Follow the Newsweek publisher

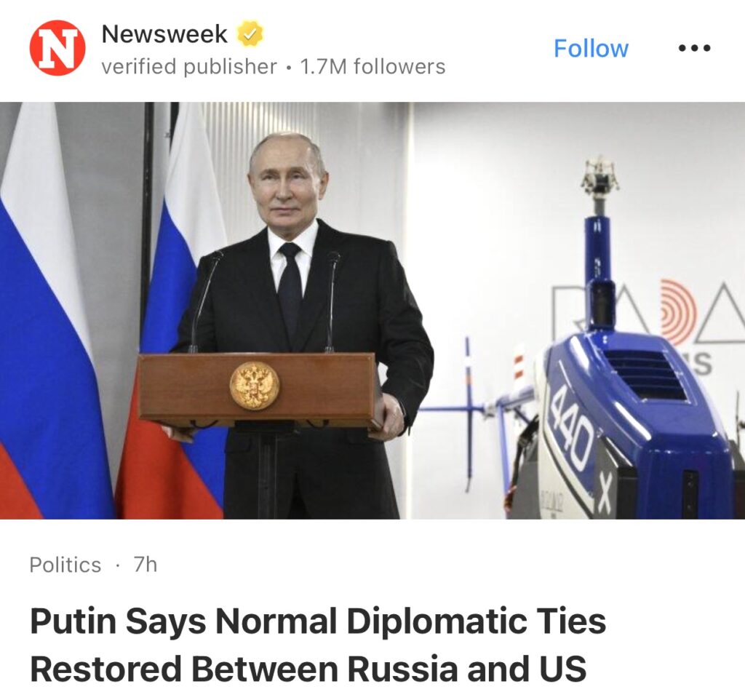pyautogui.click(x=591, y=49)
